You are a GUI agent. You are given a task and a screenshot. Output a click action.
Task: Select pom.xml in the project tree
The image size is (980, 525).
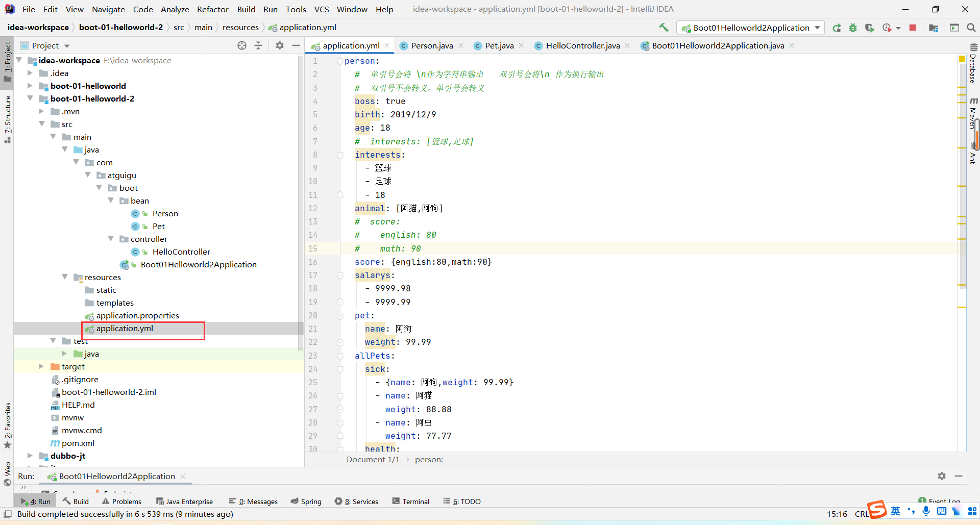pos(78,443)
